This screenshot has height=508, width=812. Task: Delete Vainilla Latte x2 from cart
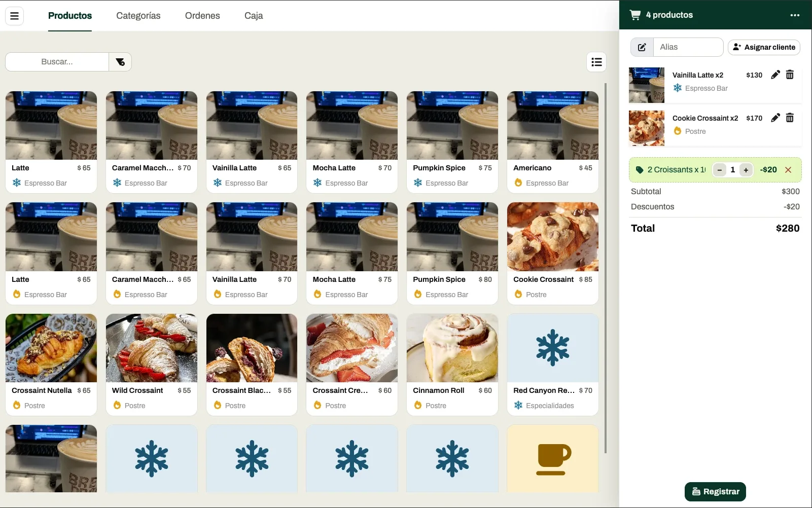pyautogui.click(x=790, y=75)
